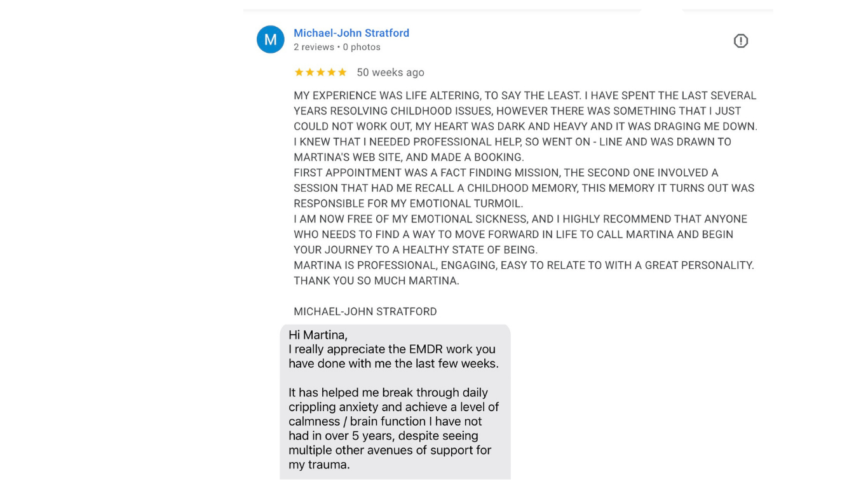Click the "50 weeks ago" timestamp
This screenshot has height=488, width=868.
(x=390, y=72)
